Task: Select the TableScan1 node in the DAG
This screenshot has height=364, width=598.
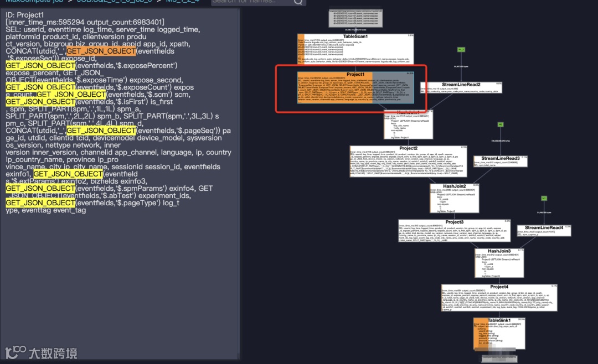Action: pos(355,49)
